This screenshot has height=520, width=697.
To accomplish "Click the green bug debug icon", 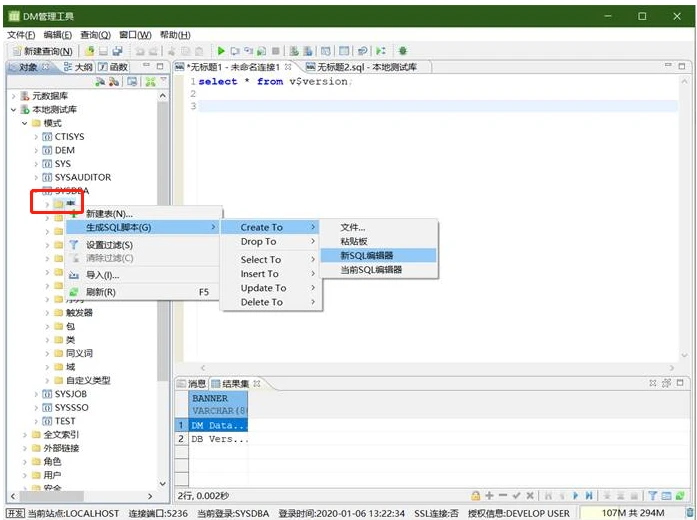I will [x=402, y=51].
